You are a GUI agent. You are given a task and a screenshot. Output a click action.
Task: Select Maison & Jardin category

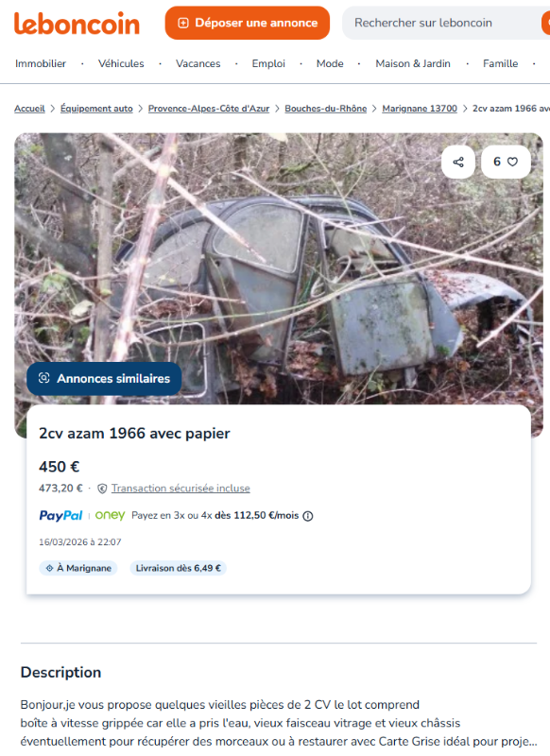413,63
